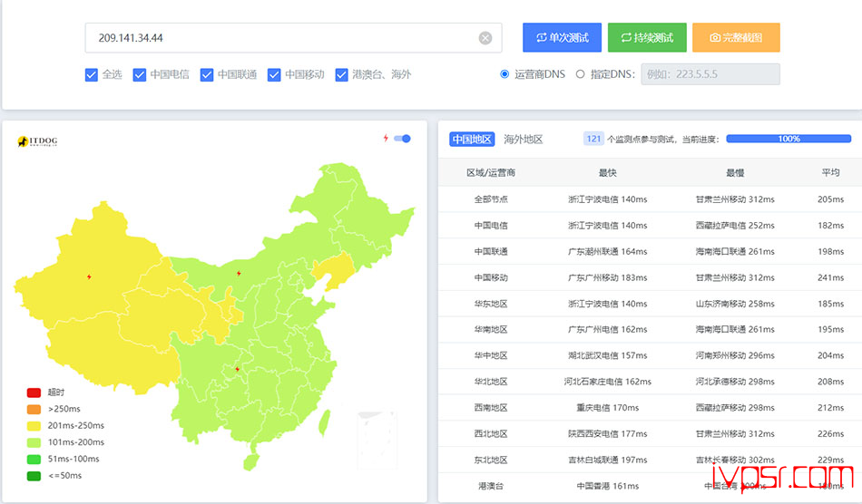Select the 中国联通 table row label
This screenshot has width=862, height=504.
pyautogui.click(x=491, y=251)
